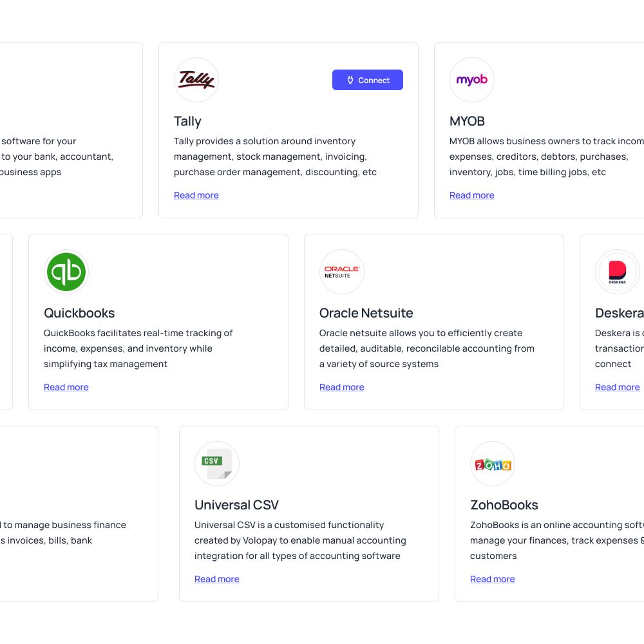Follow Deskera's Read more link

[618, 387]
